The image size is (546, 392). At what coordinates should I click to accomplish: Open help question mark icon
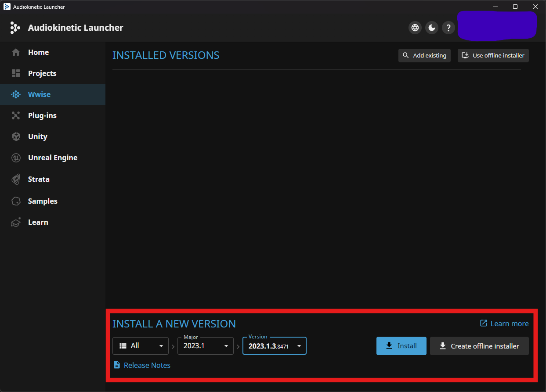coord(448,28)
